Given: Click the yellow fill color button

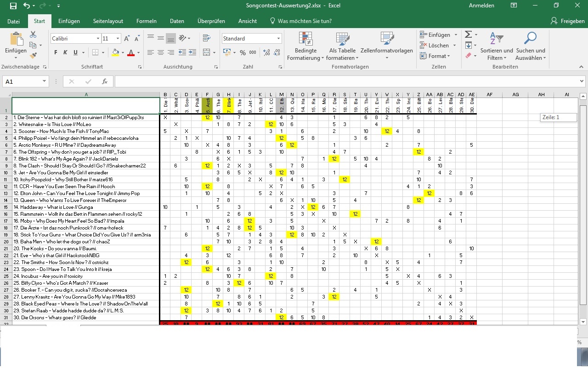Looking at the screenshot, I should [115, 52].
